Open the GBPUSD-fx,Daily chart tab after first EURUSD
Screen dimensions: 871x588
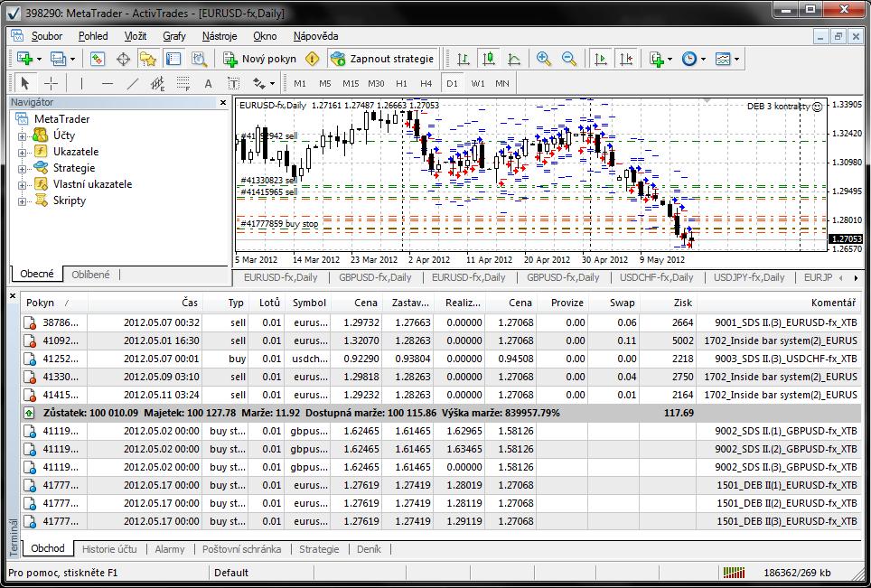(375, 277)
